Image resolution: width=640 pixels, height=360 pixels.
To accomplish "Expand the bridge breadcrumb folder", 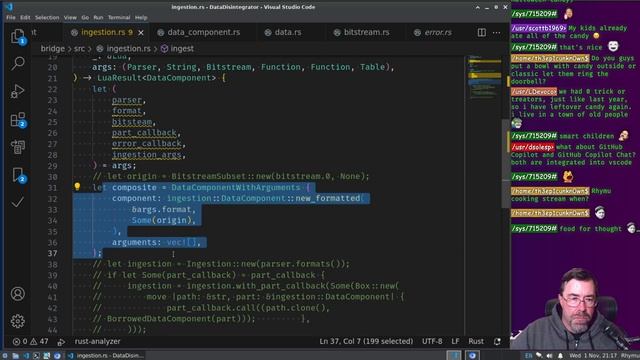I will [53, 49].
